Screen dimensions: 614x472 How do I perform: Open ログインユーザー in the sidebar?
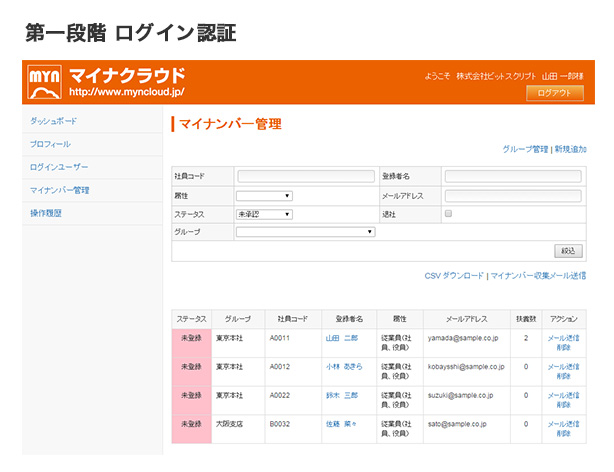(59, 167)
